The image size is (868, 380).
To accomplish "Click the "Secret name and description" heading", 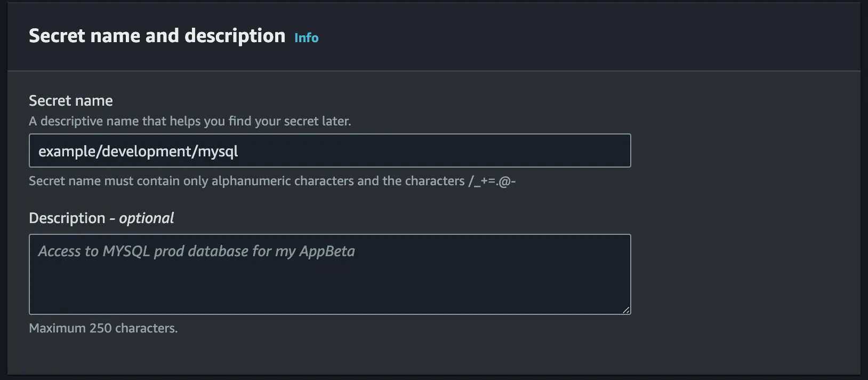I will (x=157, y=36).
